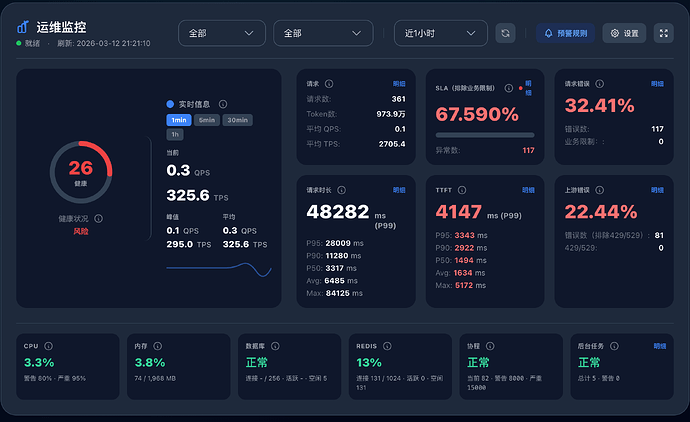View 明细 details for TTFT
The image size is (690, 422).
[x=529, y=190]
